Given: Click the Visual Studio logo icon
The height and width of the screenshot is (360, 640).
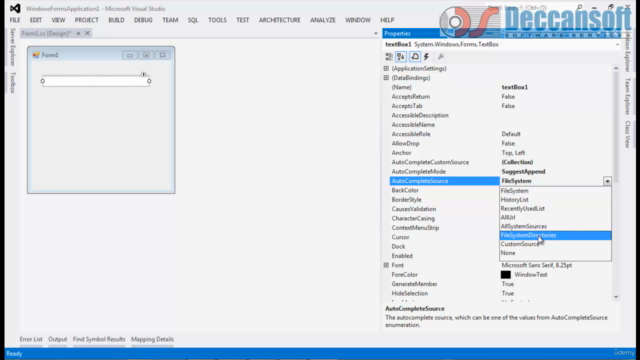Looking at the screenshot, I should tap(15, 8).
